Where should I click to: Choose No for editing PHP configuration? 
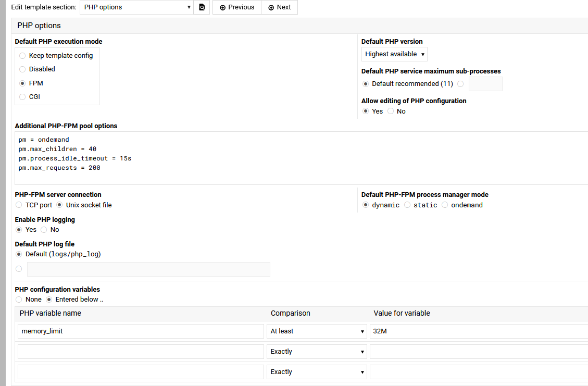pyautogui.click(x=391, y=111)
